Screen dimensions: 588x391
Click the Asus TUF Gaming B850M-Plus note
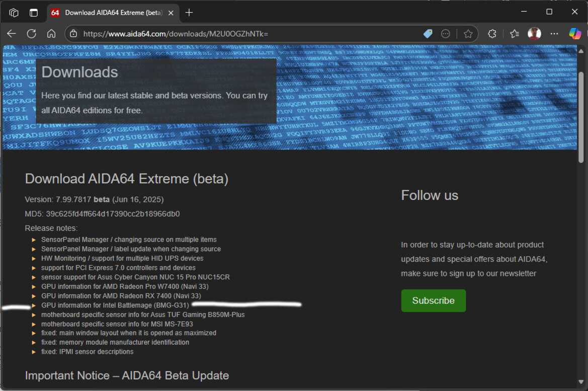pos(143,315)
